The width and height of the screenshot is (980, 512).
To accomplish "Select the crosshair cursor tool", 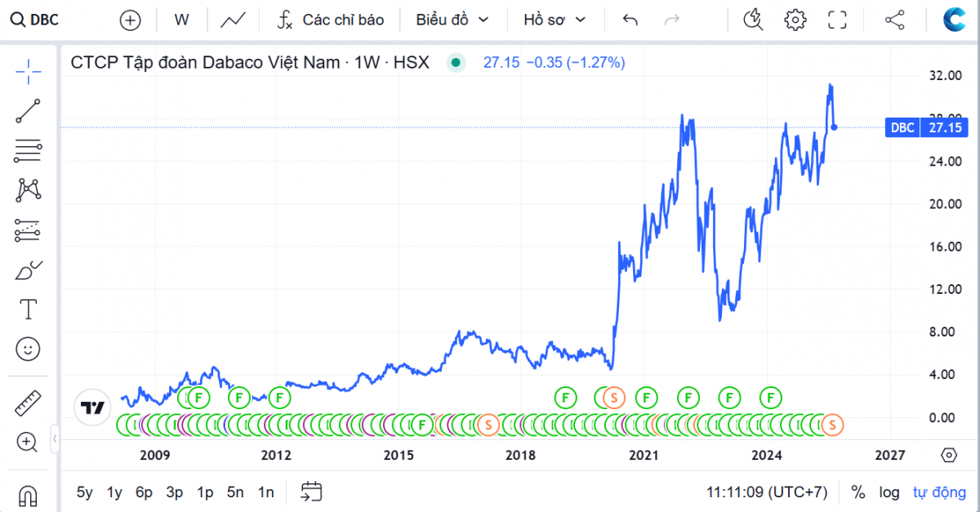I will tap(28, 72).
